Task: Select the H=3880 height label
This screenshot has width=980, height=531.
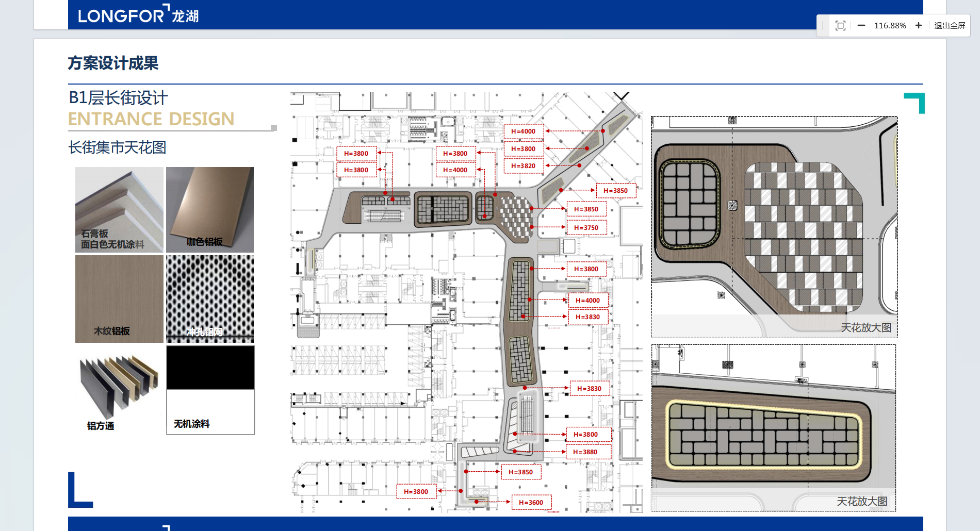Action: tap(585, 452)
